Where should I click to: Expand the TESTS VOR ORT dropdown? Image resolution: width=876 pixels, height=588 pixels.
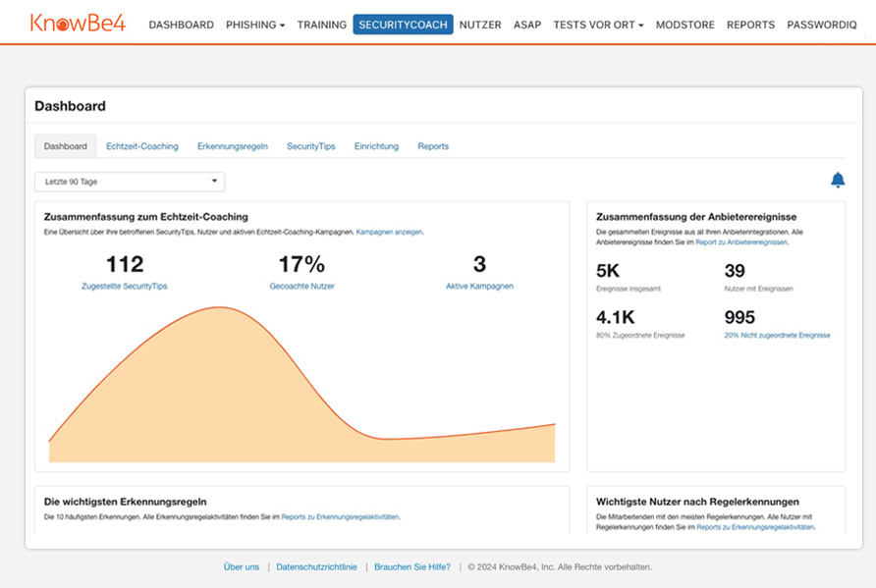pos(598,25)
